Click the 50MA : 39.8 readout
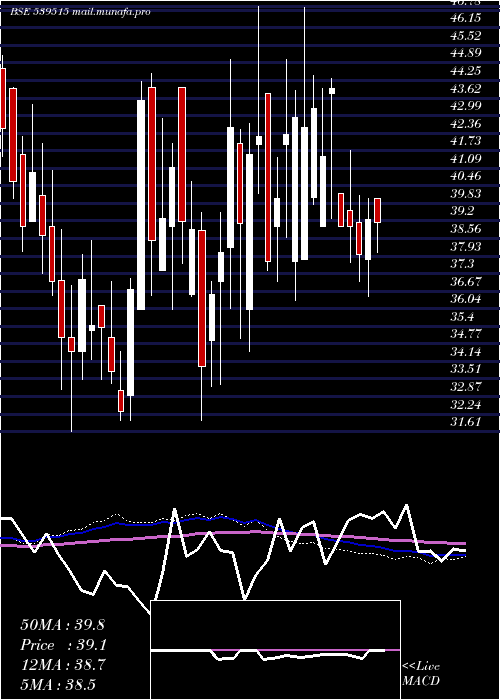Image resolution: width=500 pixels, height=700 pixels. (62, 625)
